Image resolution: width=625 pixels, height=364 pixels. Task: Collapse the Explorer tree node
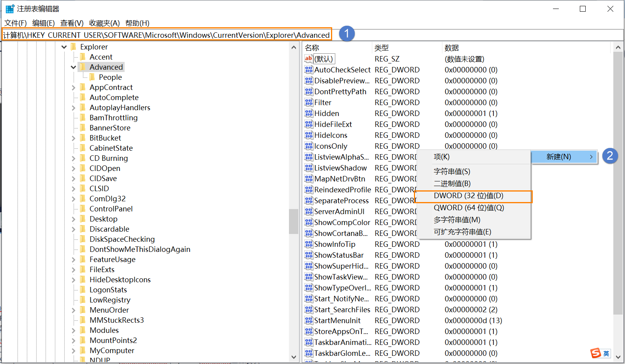tap(64, 47)
